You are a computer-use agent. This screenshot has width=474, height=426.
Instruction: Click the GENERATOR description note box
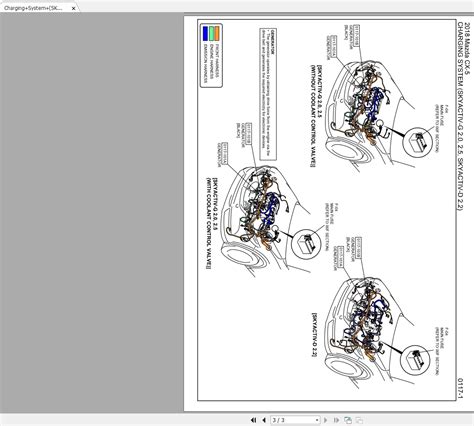point(268,94)
